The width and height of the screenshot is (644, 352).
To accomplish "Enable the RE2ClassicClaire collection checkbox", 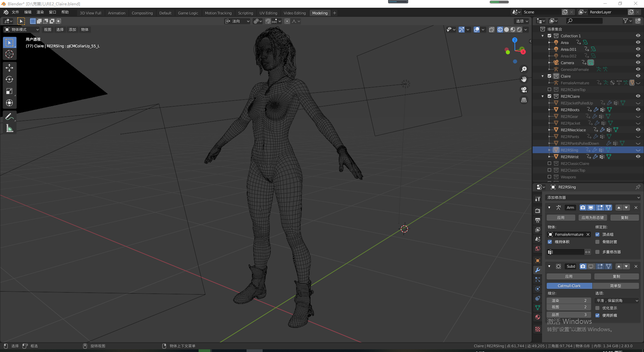I will pos(549,163).
